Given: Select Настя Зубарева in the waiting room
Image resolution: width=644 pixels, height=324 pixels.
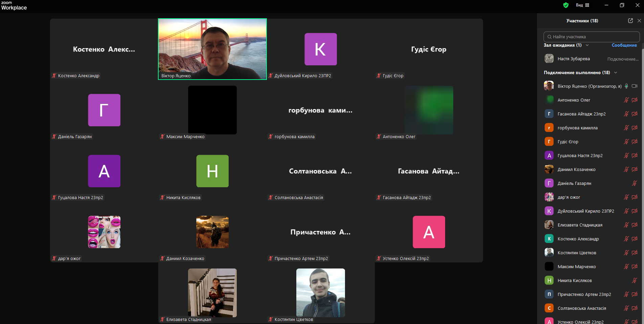Looking at the screenshot, I should (x=574, y=59).
